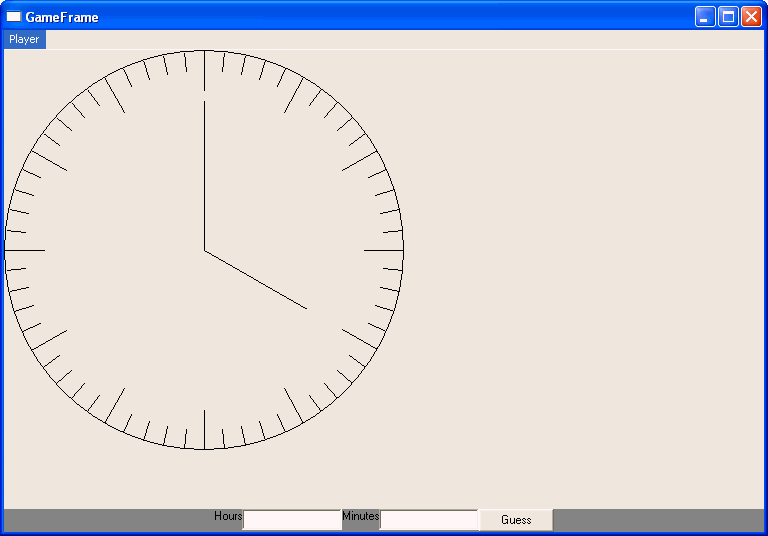Click the Hours label text
The image size is (768, 536).
point(228,516)
